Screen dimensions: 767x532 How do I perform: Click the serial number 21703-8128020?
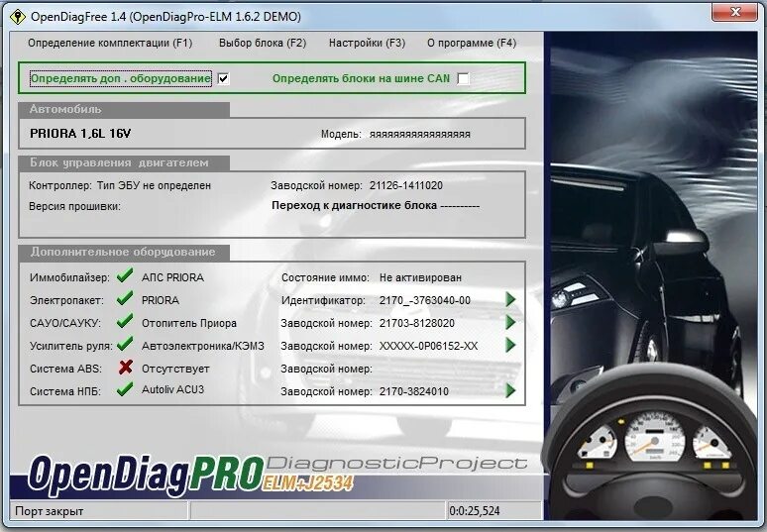417,323
